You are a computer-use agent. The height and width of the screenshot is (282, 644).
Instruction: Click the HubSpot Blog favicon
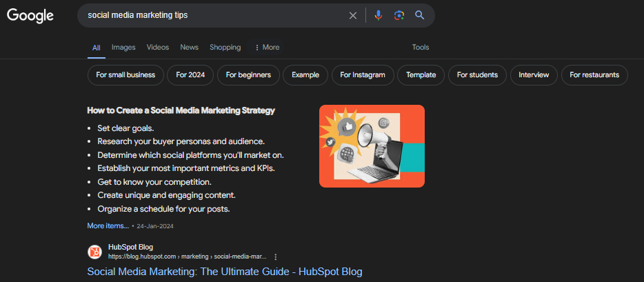pyautogui.click(x=94, y=252)
